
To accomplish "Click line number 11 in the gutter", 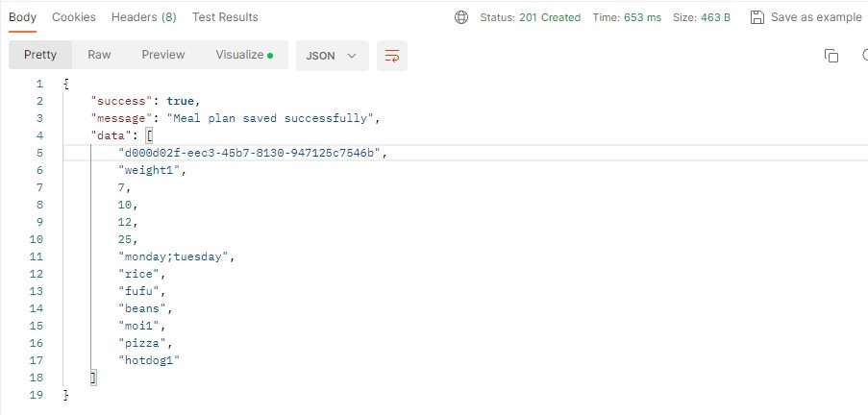I will 37,256.
